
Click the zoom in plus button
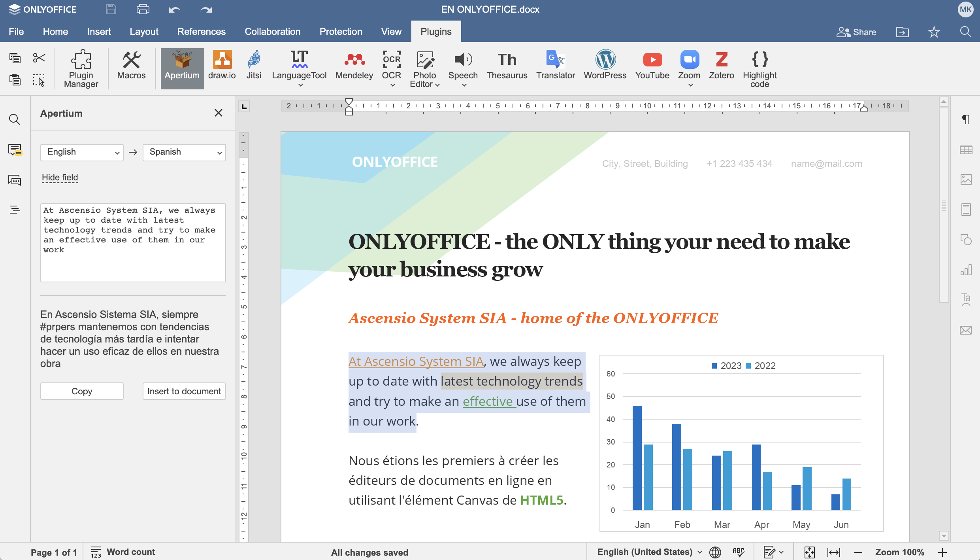click(942, 552)
